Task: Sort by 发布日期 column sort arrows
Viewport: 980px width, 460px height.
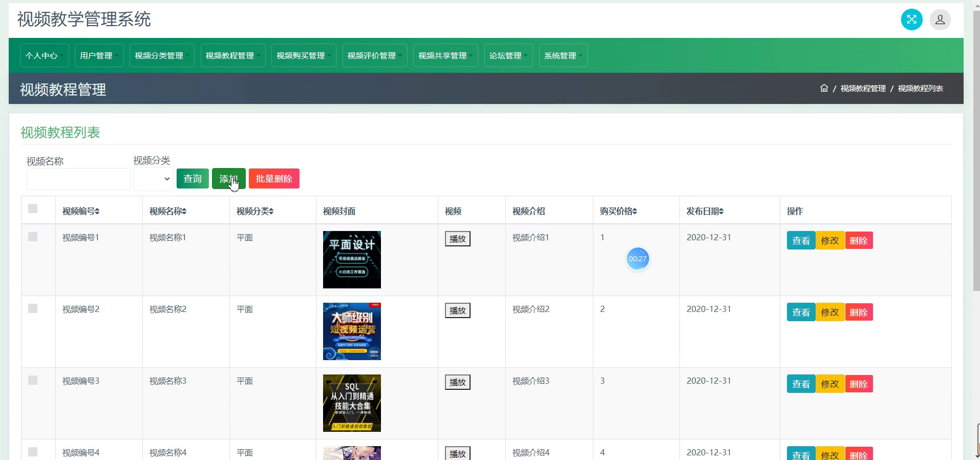Action: pos(721,211)
